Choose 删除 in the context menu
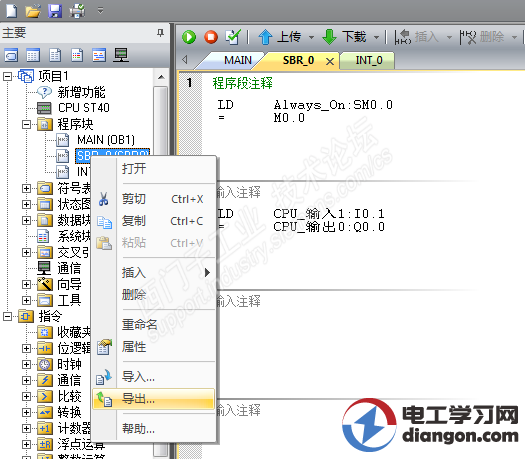 (154, 295)
